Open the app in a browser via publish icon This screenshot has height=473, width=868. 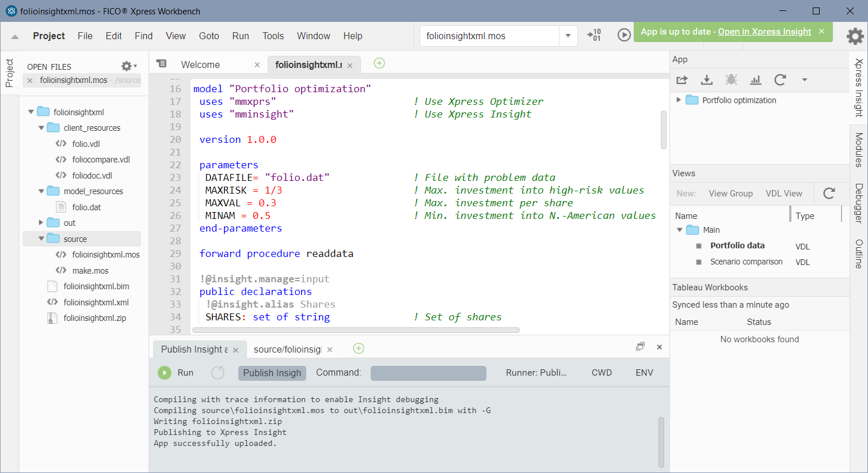tap(682, 80)
